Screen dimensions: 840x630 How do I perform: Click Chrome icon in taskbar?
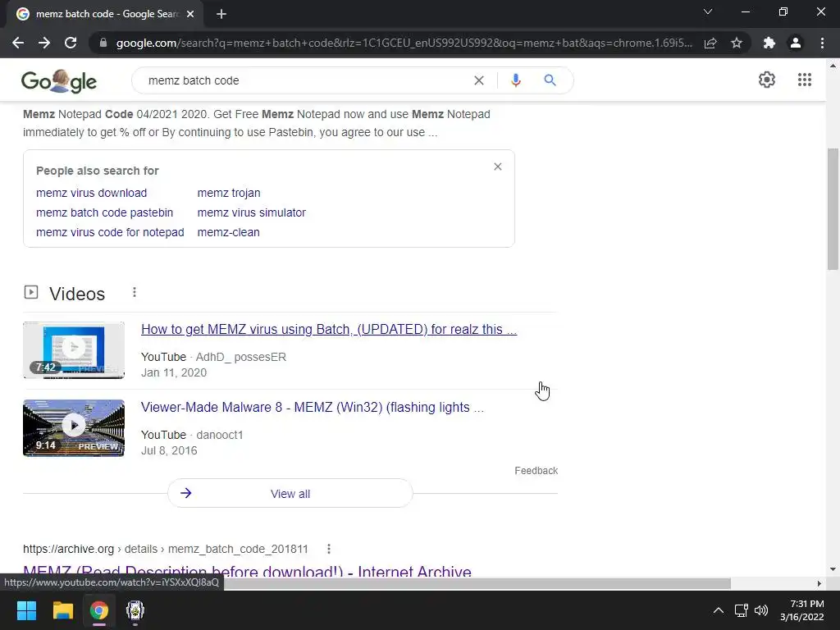(99, 610)
